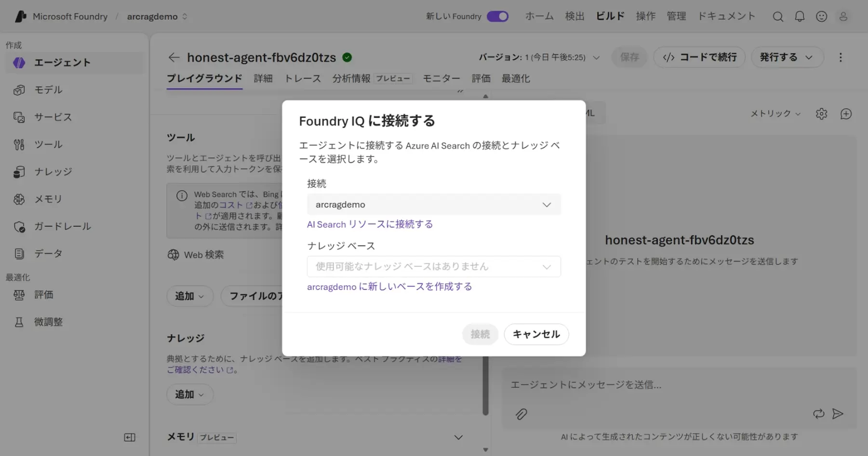
Task: Open エージェント in the sidebar
Action: [x=74, y=63]
